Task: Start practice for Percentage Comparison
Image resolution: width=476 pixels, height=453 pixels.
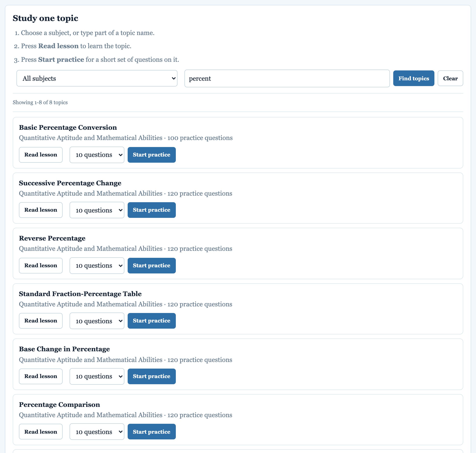Action: pyautogui.click(x=152, y=432)
